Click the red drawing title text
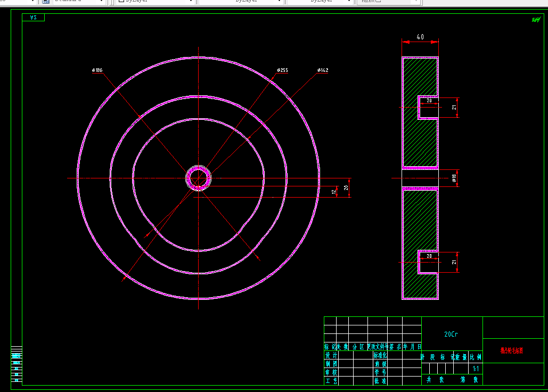The image size is (548, 392). (x=512, y=351)
